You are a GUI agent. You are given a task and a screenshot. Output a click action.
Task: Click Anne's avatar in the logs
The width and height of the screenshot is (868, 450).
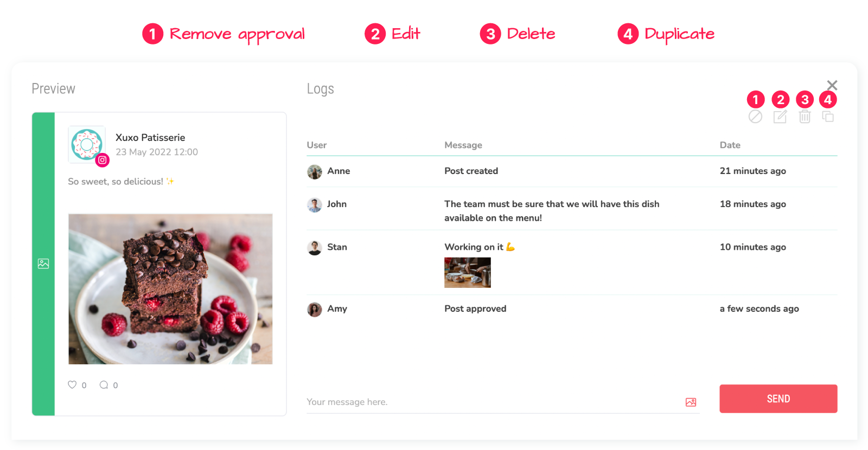click(315, 172)
